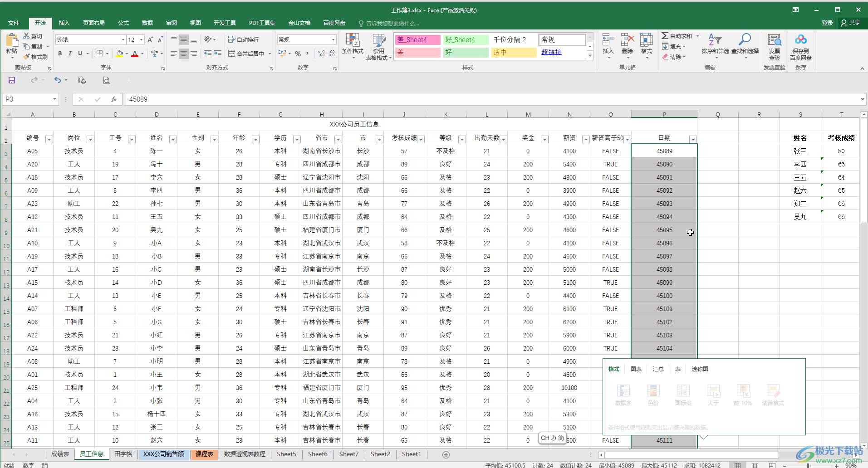Image resolution: width=868 pixels, height=468 pixels.
Task: Click the Percent Style icon
Action: [298, 54]
